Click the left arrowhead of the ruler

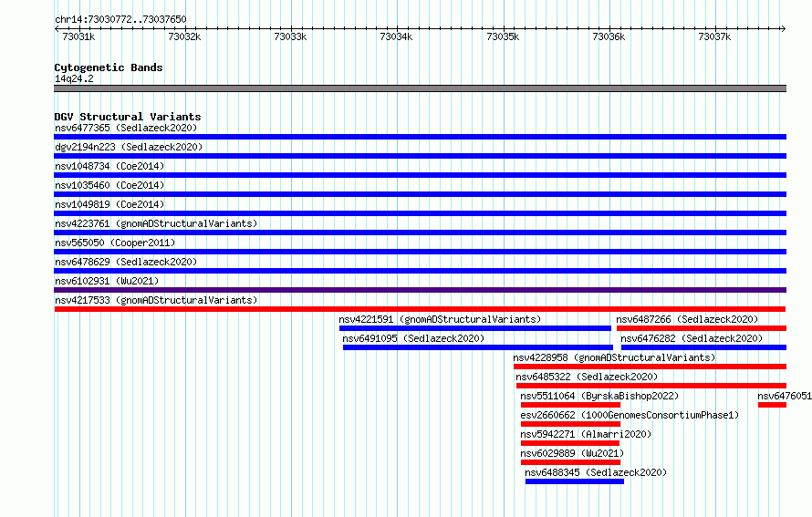point(57,29)
